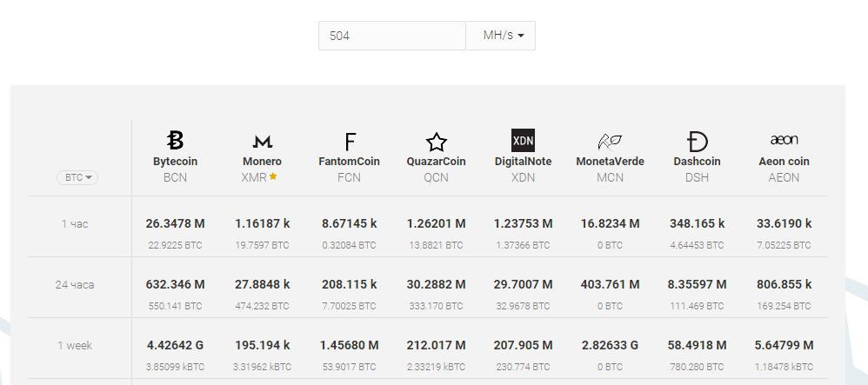Click the Bytecoin logo icon
Screen dimensions: 868x385
(175, 141)
